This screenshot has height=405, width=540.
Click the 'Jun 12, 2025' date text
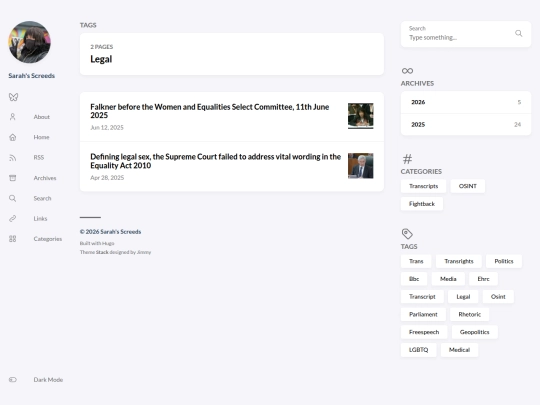point(107,127)
